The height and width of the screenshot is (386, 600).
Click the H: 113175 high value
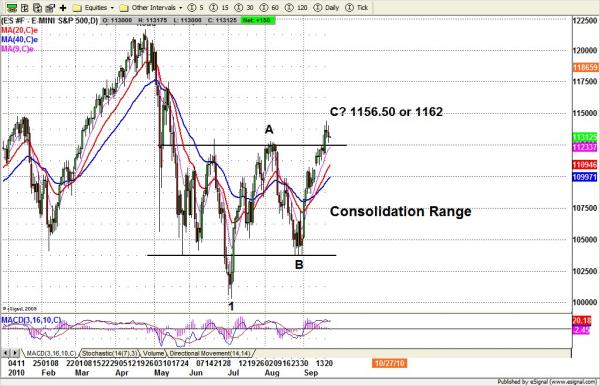(152, 20)
